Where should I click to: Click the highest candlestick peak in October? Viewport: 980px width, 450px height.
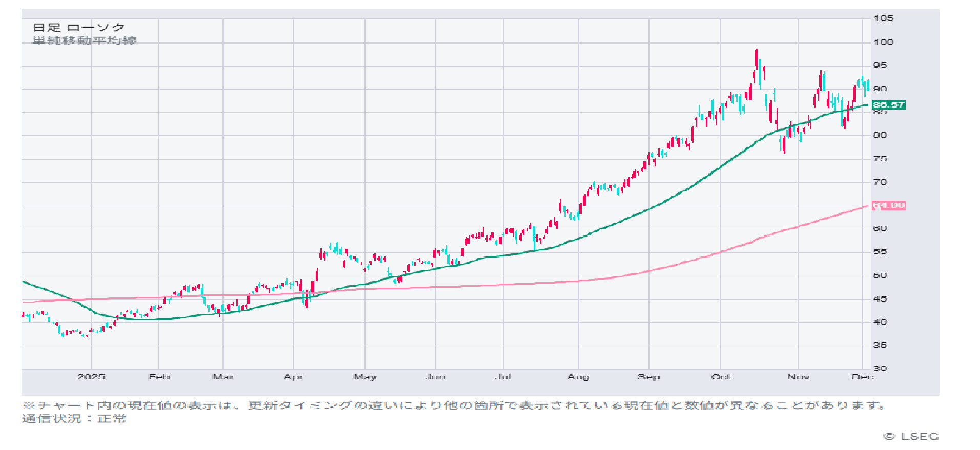click(756, 51)
